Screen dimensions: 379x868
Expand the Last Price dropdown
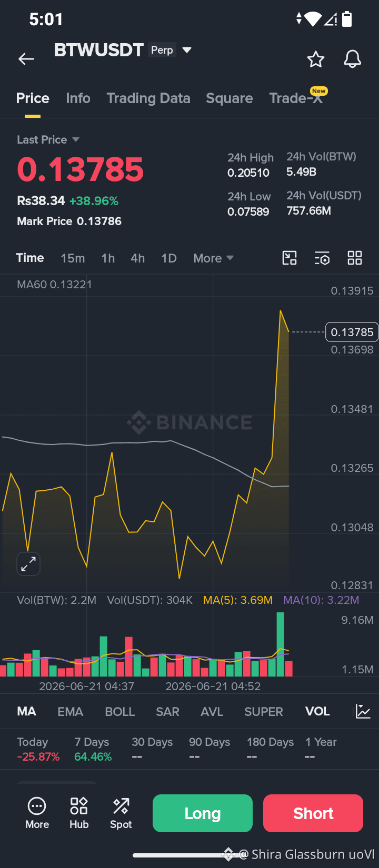48,139
